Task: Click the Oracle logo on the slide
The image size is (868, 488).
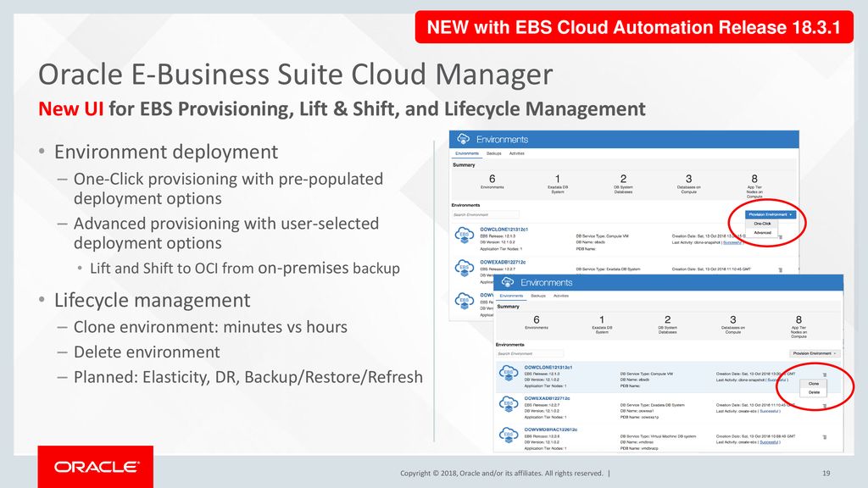Action: 96,467
